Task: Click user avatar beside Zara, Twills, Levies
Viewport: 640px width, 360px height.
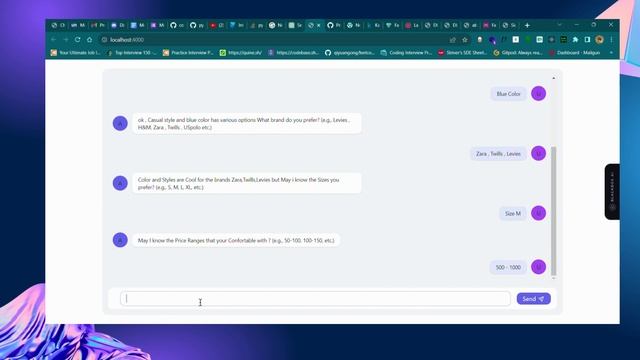Action: [x=538, y=153]
